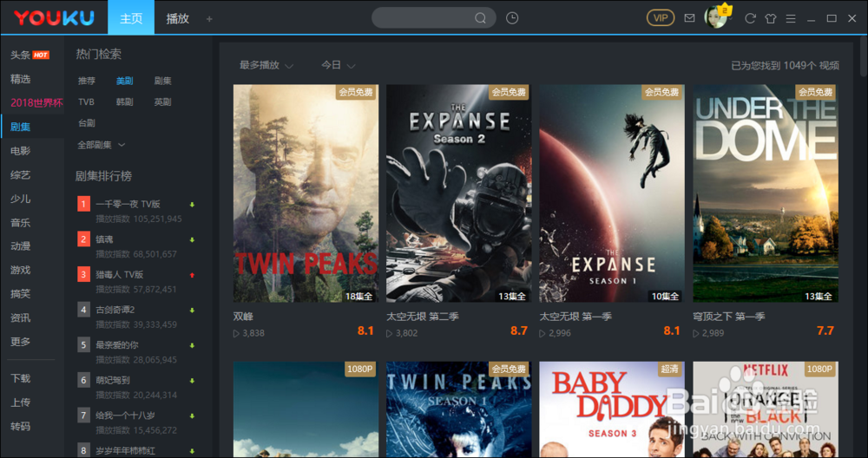
Task: Open 综艺 in the sidebar
Action: 21,175
